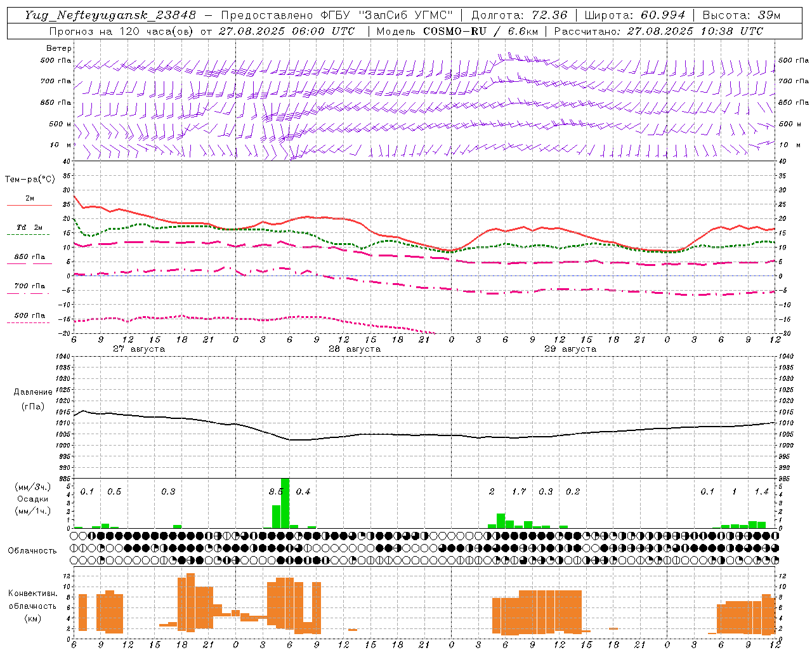Select the text Предоставлено ФГБУ "ЗапСиб УГМС"
The width and height of the screenshot is (812, 650).
(x=337, y=15)
